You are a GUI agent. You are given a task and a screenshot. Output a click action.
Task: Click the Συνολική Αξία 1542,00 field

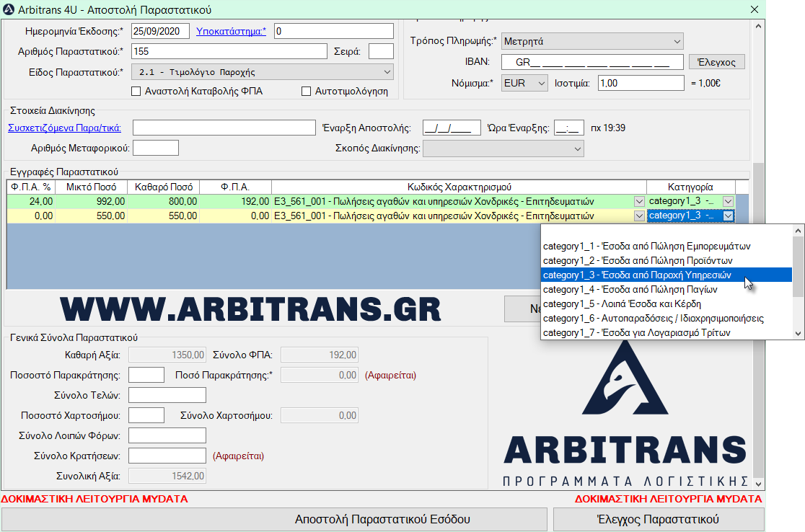tap(167, 476)
